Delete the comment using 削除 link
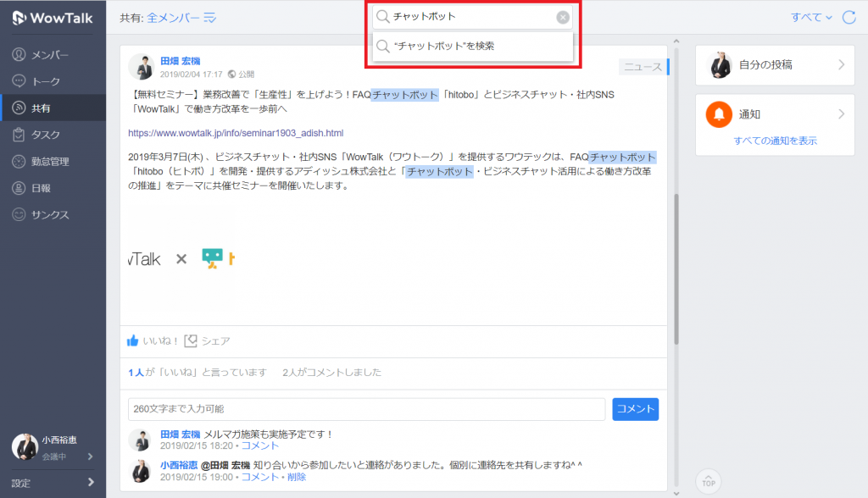Image resolution: width=868 pixels, height=498 pixels. pos(297,477)
